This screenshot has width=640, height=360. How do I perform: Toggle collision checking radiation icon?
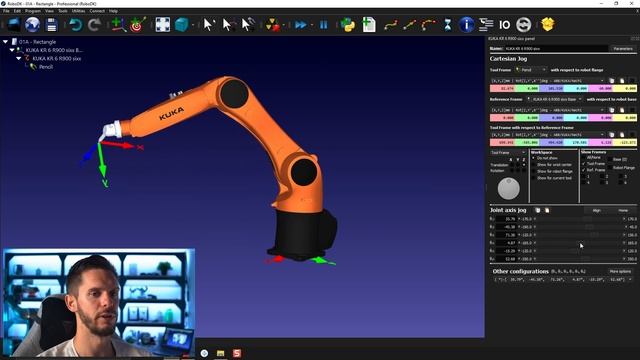[272, 25]
